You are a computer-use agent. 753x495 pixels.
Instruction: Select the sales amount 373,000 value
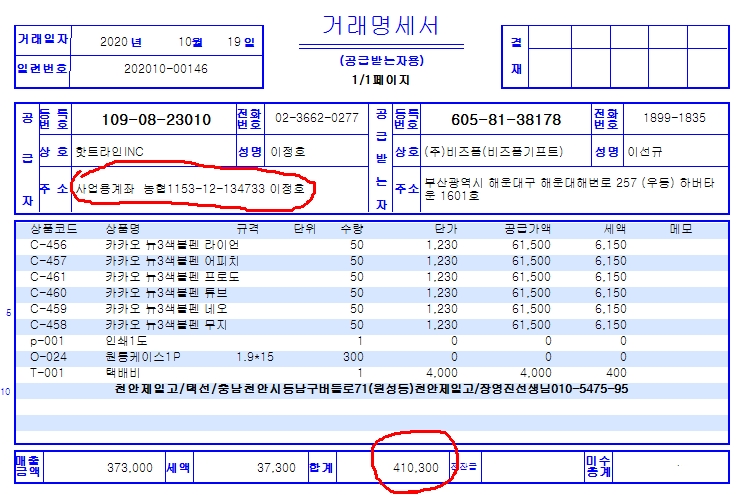129,467
